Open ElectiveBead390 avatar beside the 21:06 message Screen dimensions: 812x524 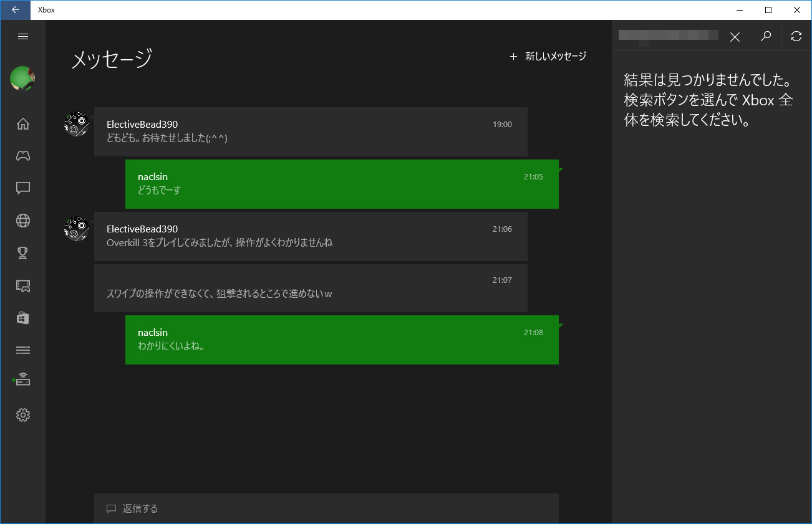pos(76,229)
